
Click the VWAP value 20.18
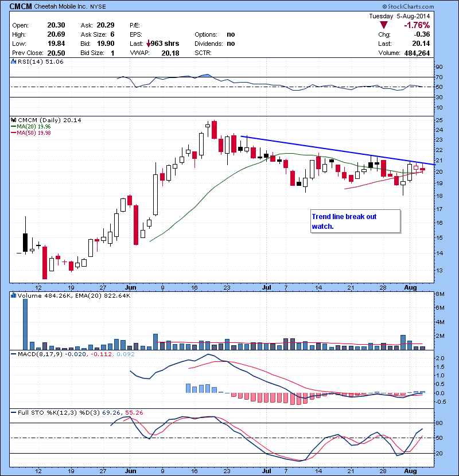coord(170,53)
